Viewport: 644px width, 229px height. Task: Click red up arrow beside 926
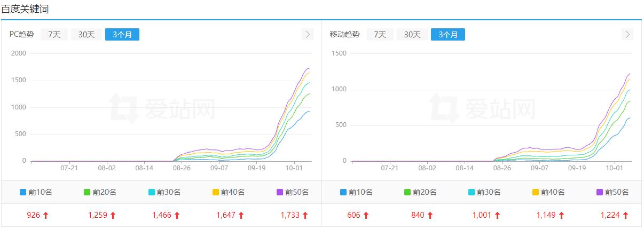click(x=45, y=216)
